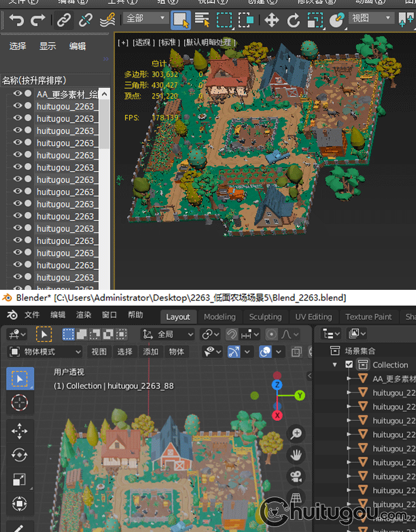Open the pivot point dropdown in Blender
The image size is (416, 532).
point(211,335)
